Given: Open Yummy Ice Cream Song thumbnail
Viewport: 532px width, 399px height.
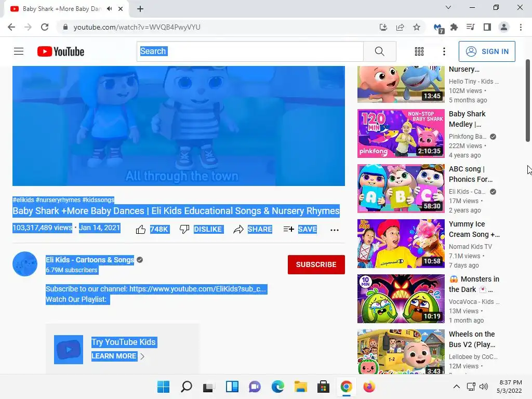Looking at the screenshot, I should click(401, 244).
